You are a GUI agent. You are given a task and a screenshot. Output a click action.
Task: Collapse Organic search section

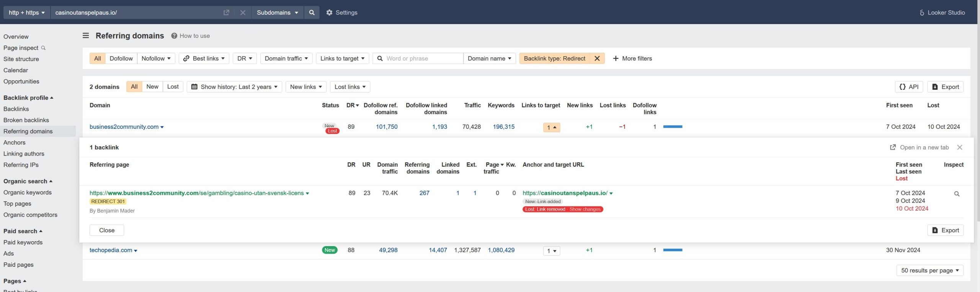coord(28,181)
